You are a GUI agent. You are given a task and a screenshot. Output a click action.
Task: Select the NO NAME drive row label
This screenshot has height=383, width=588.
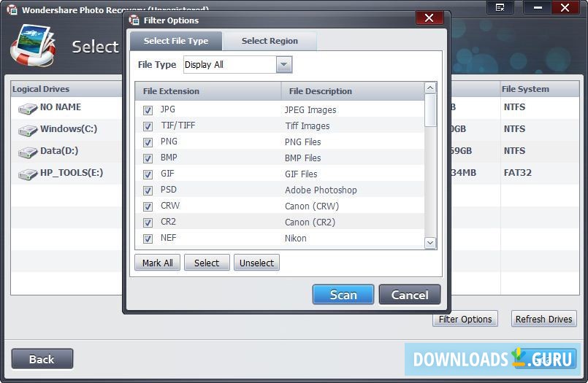[61, 107]
